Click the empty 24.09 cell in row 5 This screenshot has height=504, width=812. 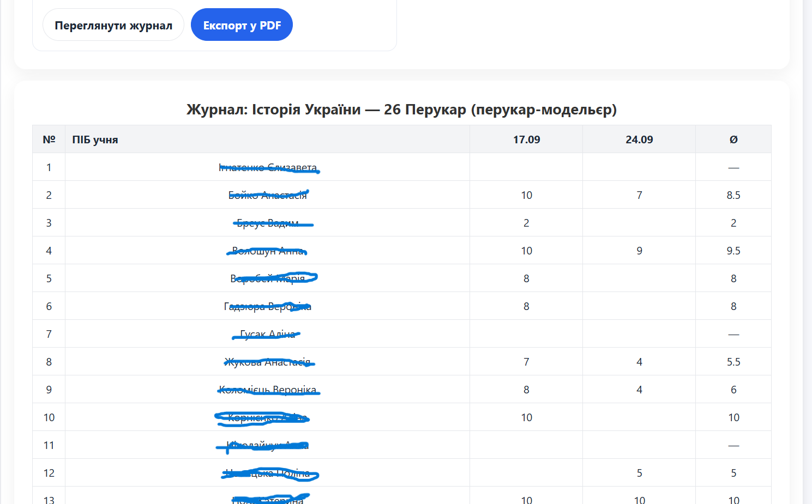[639, 278]
